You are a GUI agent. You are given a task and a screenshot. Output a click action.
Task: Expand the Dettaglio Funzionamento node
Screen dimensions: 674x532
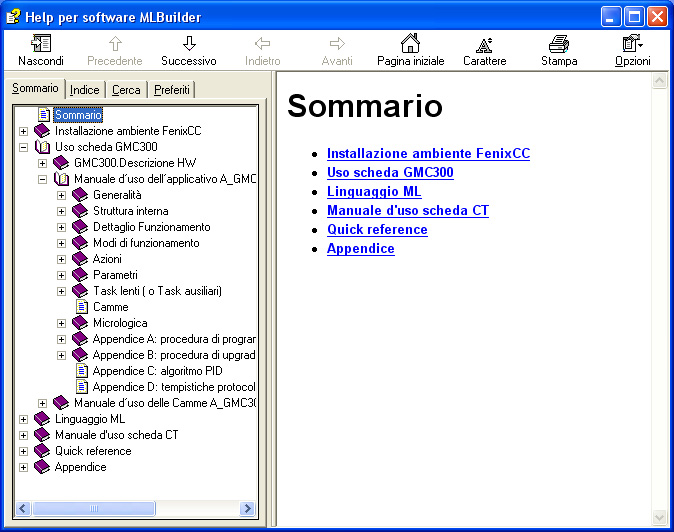61,227
